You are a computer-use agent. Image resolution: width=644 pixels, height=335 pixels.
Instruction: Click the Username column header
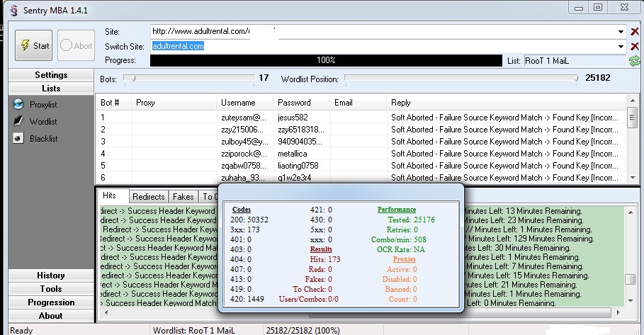pyautogui.click(x=244, y=103)
